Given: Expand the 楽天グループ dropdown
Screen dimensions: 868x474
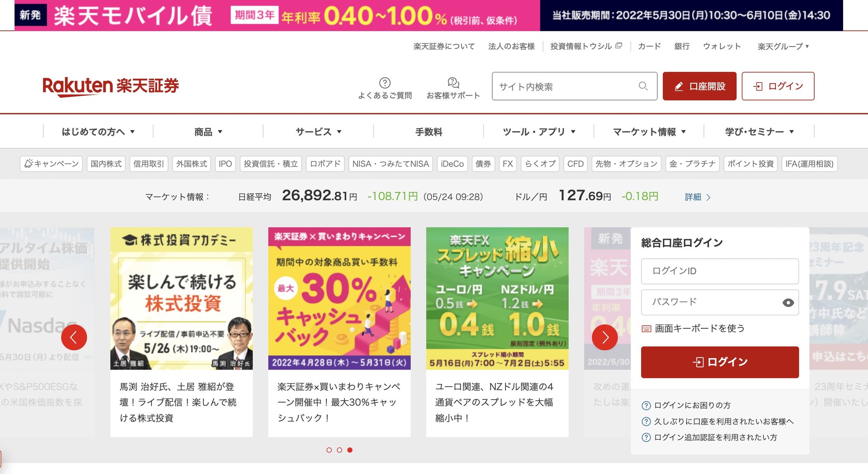Looking at the screenshot, I should tap(783, 46).
